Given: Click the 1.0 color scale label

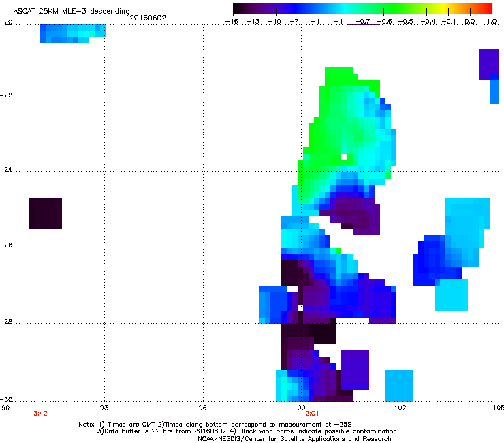Looking at the screenshot, I should (x=492, y=22).
